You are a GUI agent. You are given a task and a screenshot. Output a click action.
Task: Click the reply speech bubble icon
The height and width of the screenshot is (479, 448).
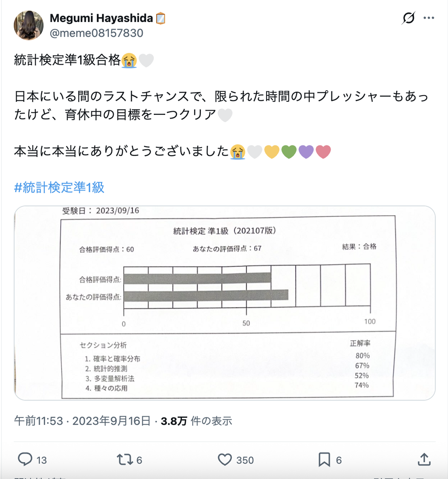pyautogui.click(x=25, y=459)
